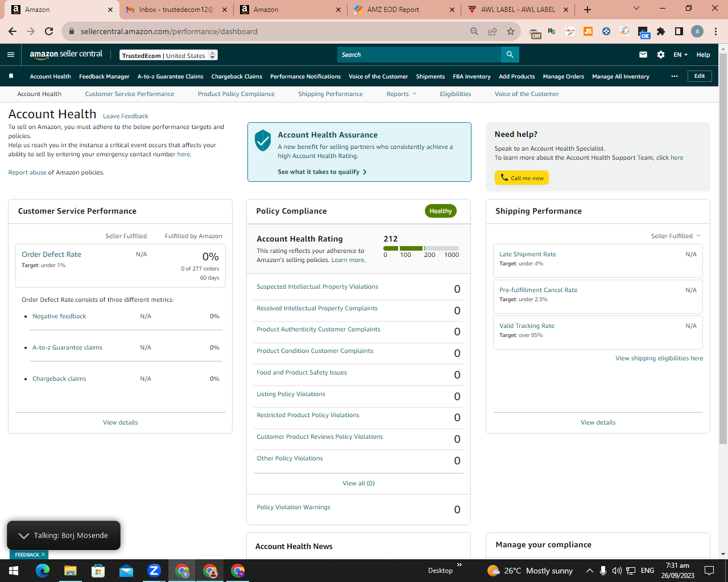728x582 pixels.
Task: Open Seller Fulfilled dropdown in Shipping Performance
Action: click(676, 236)
